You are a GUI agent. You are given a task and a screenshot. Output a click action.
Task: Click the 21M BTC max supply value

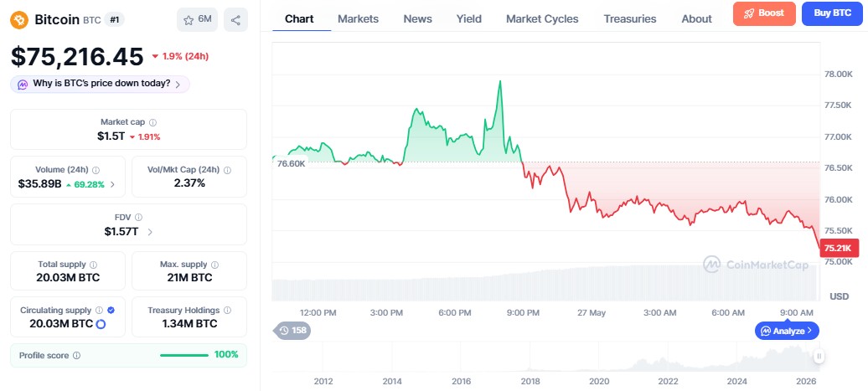[x=189, y=278]
